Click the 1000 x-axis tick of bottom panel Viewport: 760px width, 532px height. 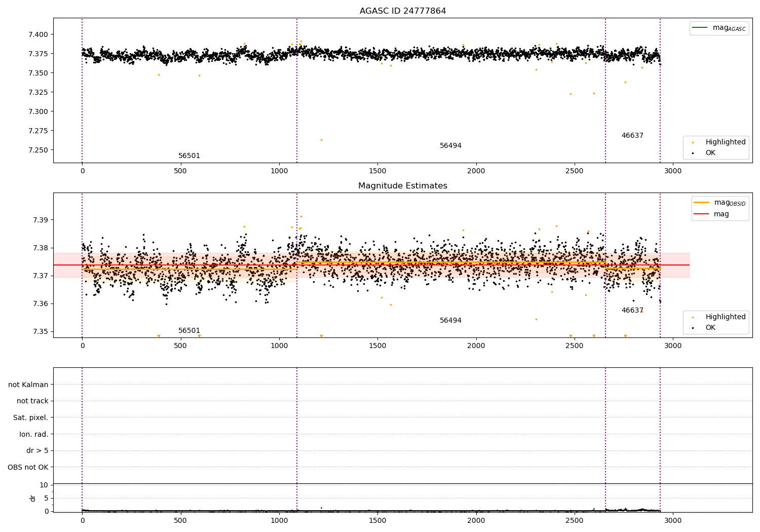coord(279,520)
